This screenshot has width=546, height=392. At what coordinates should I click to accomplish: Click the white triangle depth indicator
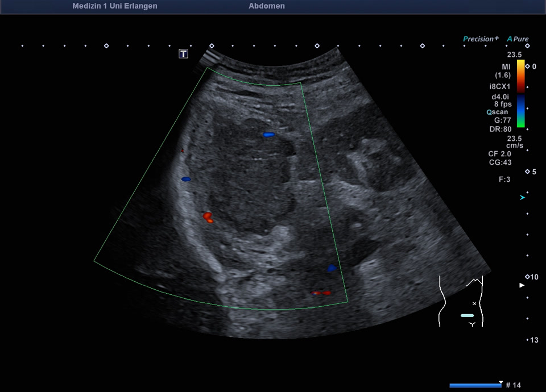(522, 285)
